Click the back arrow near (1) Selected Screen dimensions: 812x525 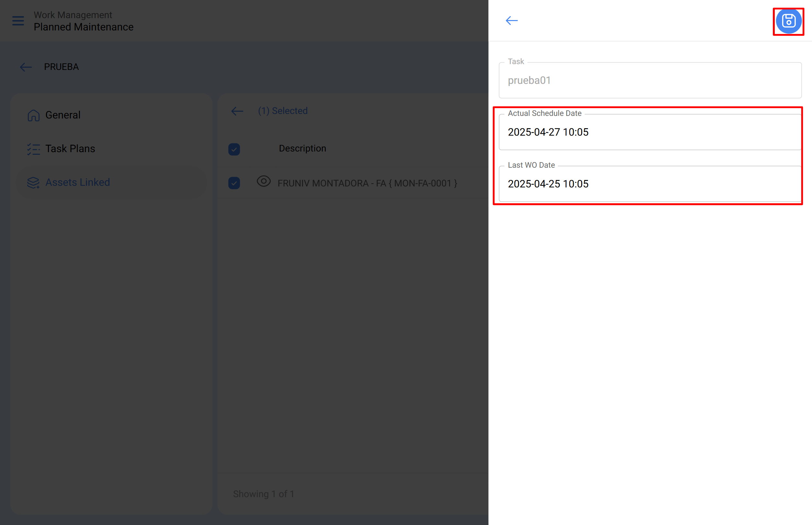(237, 111)
